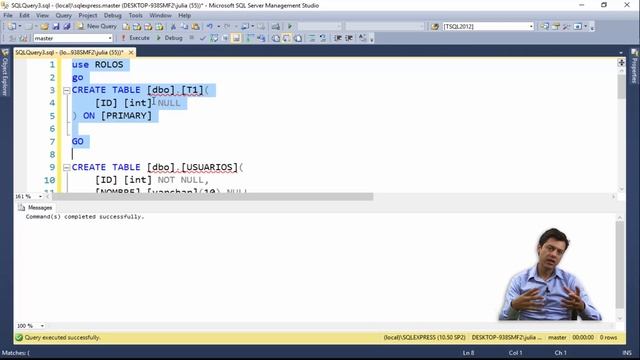Open a Database Engine Query
The width and height of the screenshot is (640, 360).
[126, 27]
